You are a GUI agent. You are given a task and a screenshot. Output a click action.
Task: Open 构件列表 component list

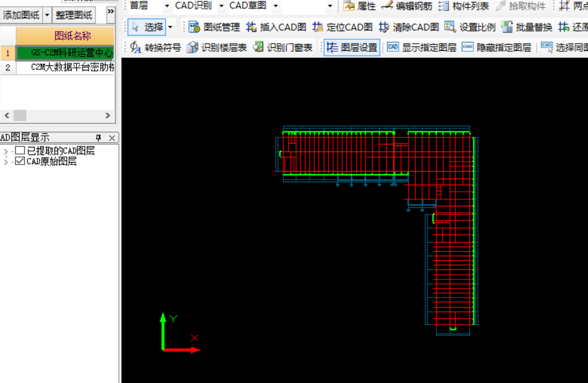(463, 6)
